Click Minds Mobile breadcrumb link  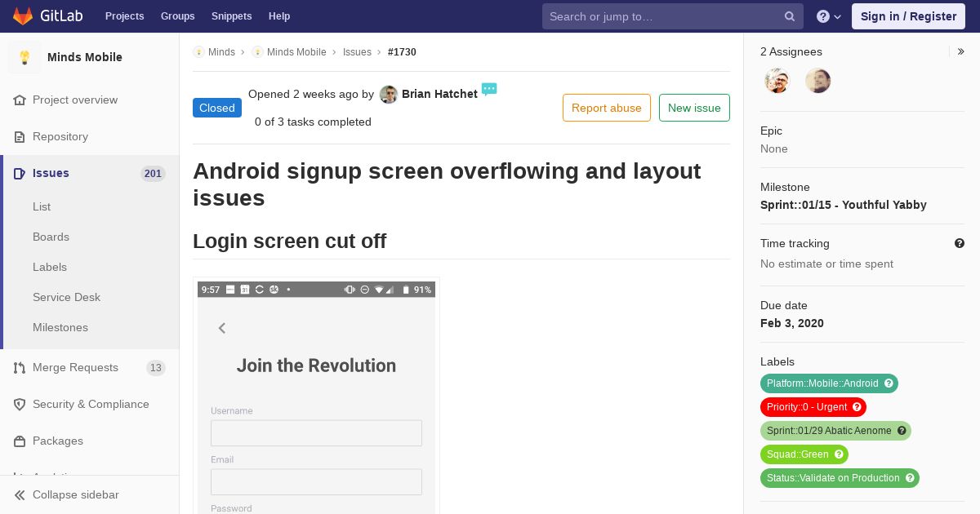[x=296, y=51]
